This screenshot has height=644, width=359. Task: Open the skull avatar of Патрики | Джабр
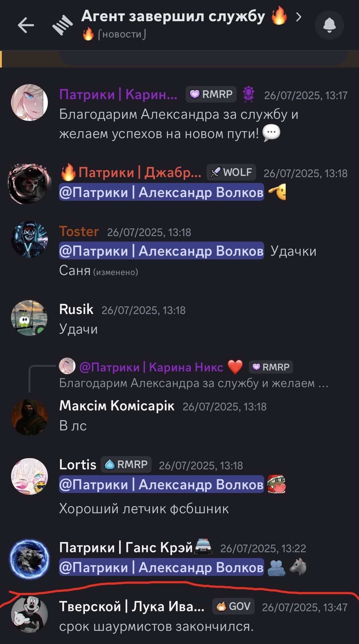pos(29,184)
